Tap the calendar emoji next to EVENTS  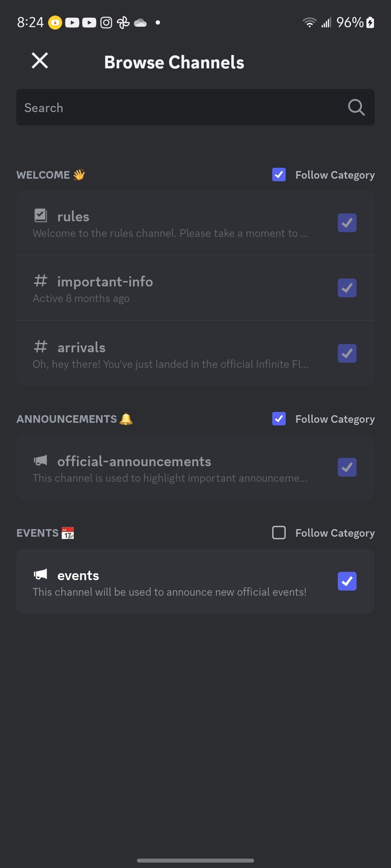tap(68, 533)
